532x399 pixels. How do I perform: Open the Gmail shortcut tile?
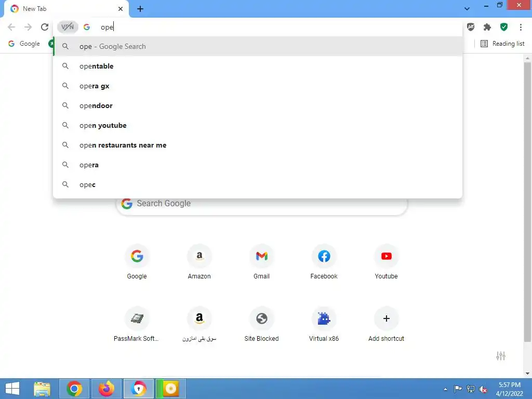[262, 262]
